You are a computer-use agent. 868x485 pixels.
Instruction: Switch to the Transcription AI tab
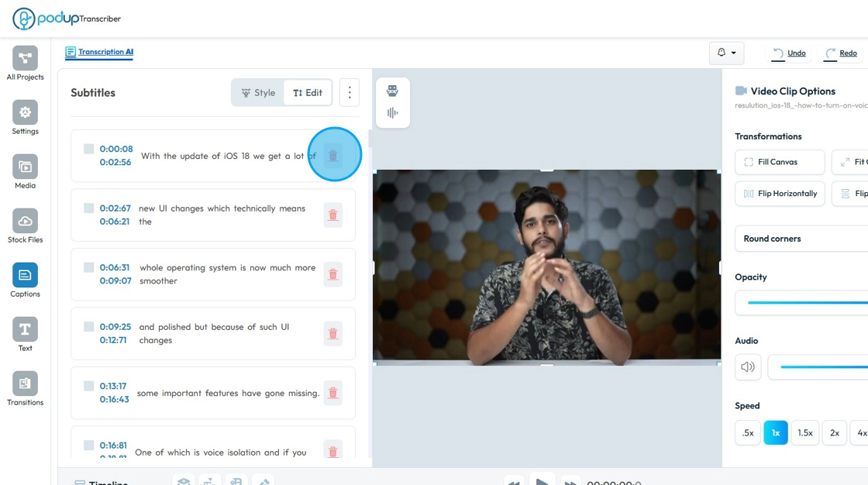coord(99,52)
